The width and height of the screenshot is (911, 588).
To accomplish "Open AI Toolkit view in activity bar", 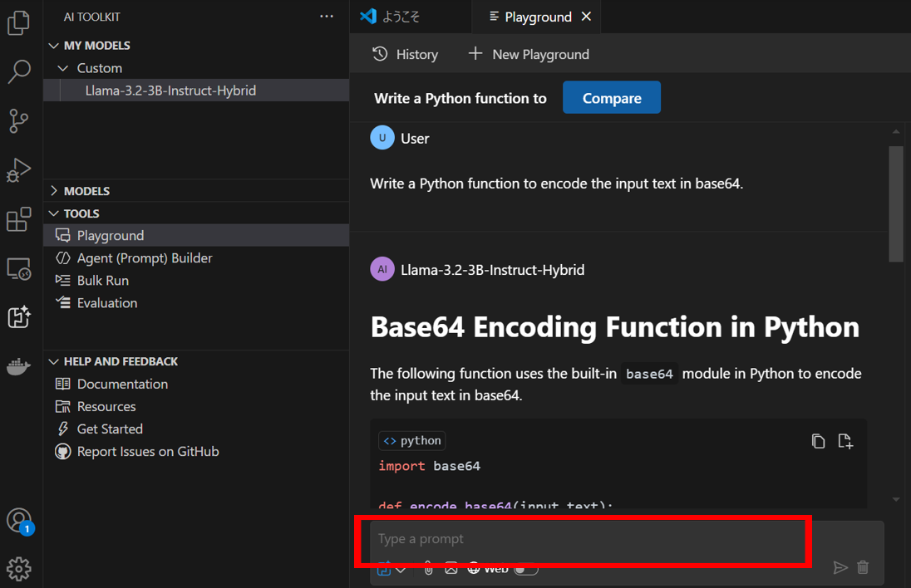I will pos(18,317).
